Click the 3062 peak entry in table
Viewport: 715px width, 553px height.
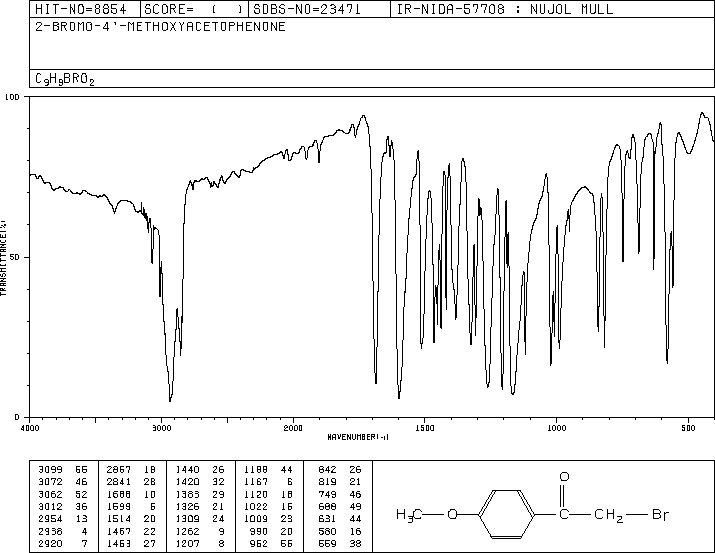pos(62,494)
